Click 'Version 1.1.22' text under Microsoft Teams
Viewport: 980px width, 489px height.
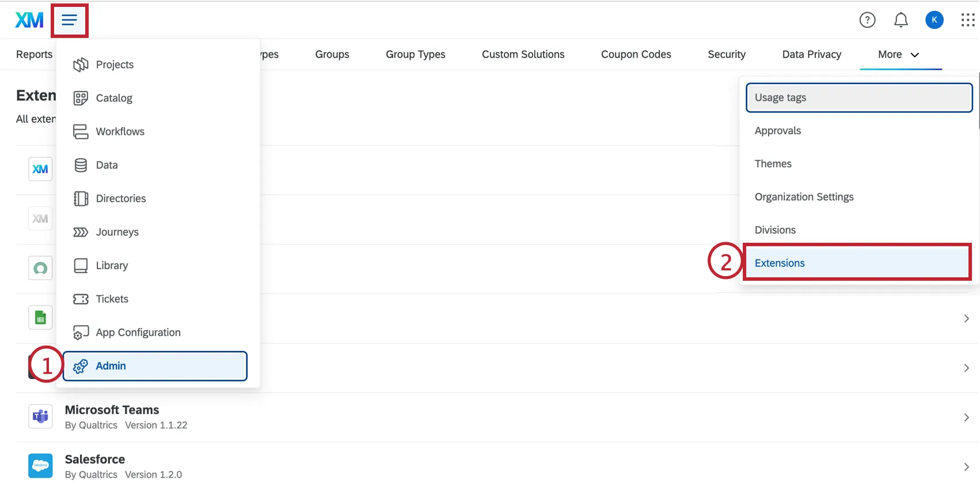(x=156, y=425)
